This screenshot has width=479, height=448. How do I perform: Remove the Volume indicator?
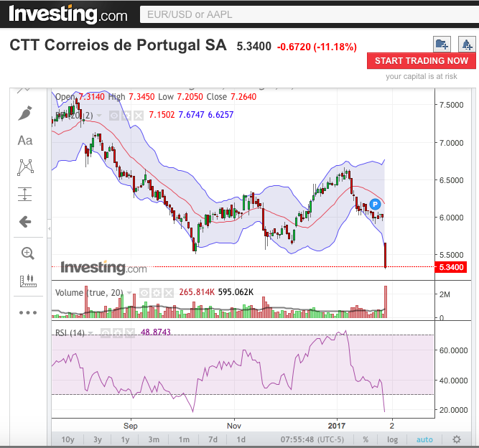[169, 293]
